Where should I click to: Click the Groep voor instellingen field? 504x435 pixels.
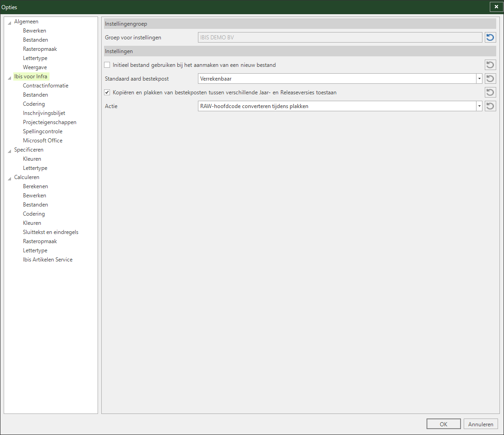coord(340,37)
